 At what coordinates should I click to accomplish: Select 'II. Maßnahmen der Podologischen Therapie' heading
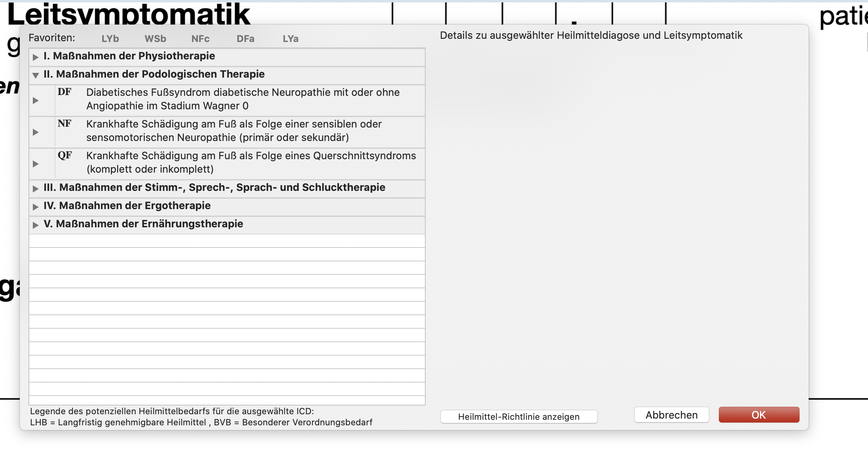(x=154, y=74)
